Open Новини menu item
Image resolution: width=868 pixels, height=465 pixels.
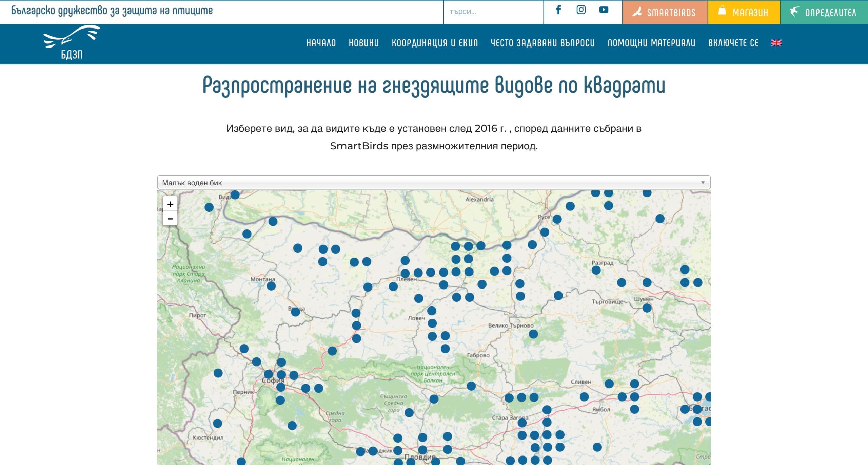pos(363,43)
